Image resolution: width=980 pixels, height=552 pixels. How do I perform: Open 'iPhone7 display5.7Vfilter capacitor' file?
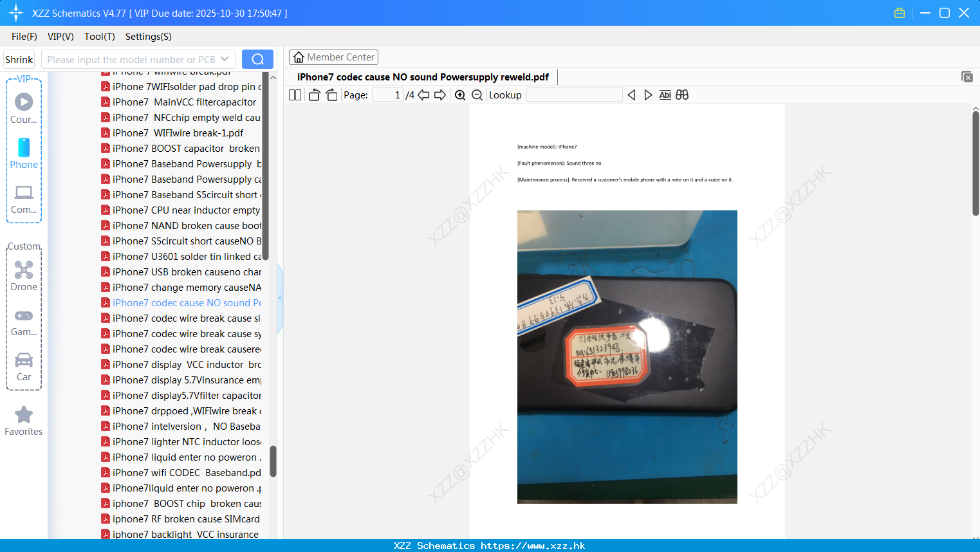pos(181,396)
